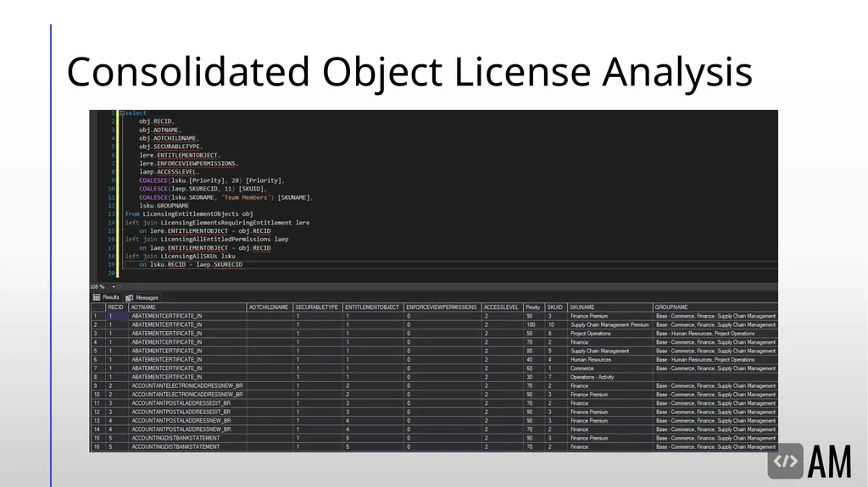Click the AM code logo icon
The height and width of the screenshot is (487, 868).
[785, 461]
